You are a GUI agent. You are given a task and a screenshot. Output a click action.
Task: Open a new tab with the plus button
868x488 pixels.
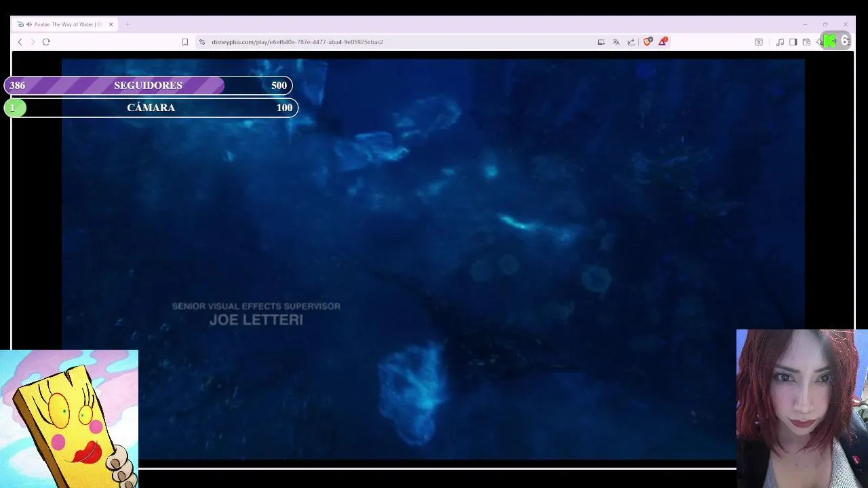127,24
